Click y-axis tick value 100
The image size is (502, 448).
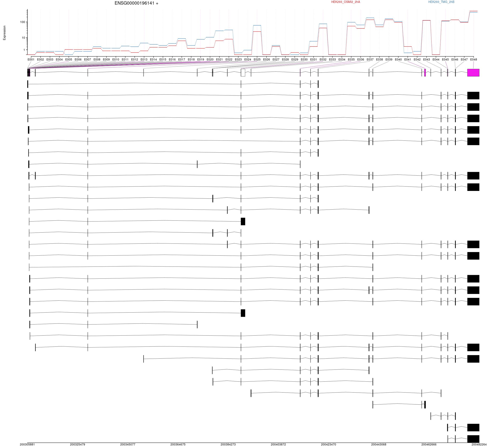point(23,22)
